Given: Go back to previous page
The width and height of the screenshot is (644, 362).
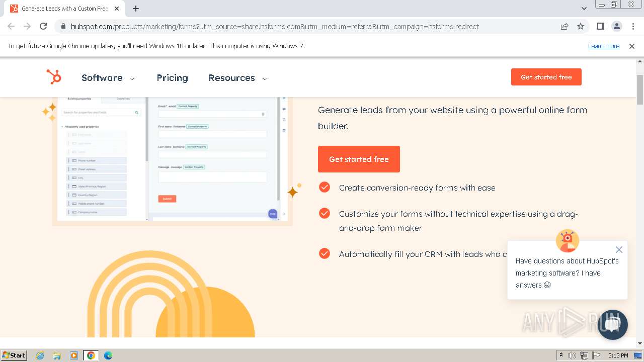Looking at the screenshot, I should pos(11,26).
